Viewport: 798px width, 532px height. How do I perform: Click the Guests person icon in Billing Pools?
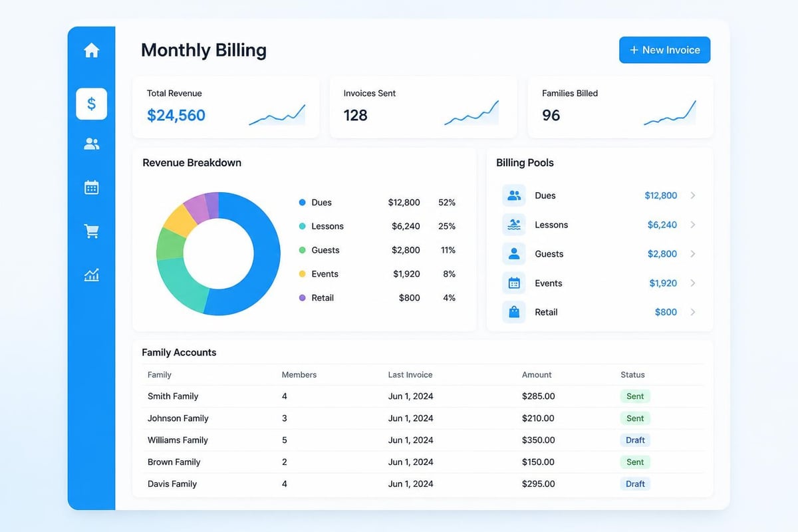click(x=514, y=254)
